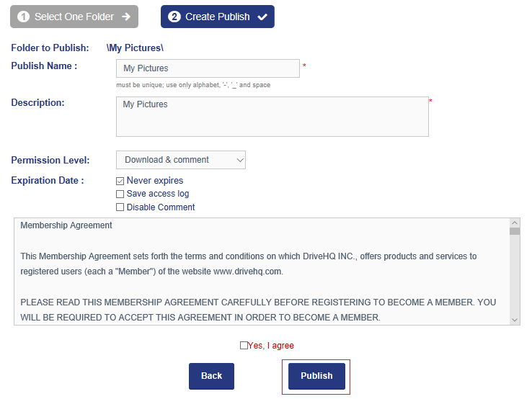
Task: Tick the Disable Comment checkbox
Action: [x=120, y=207]
